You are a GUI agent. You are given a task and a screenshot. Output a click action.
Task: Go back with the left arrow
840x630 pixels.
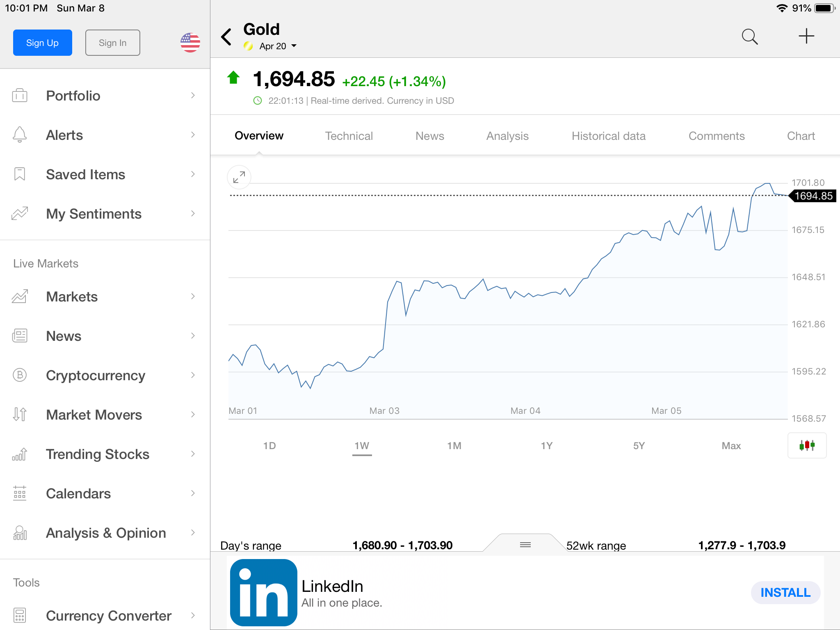click(x=226, y=37)
